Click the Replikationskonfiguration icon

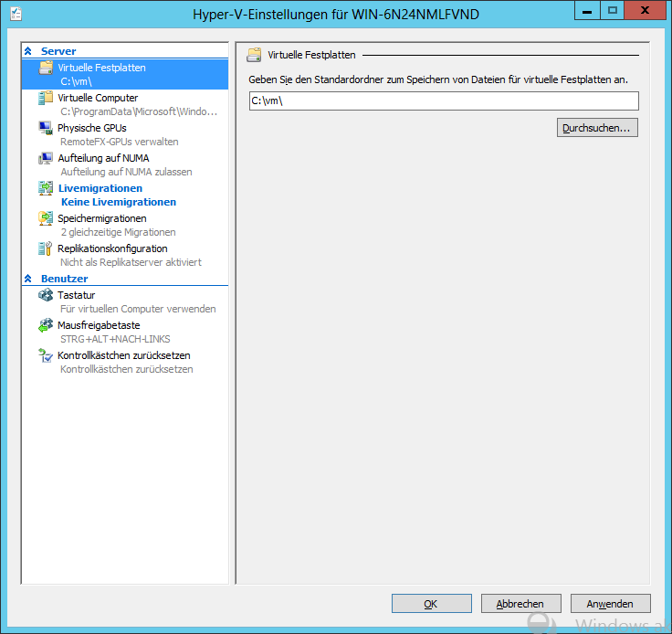(x=46, y=249)
